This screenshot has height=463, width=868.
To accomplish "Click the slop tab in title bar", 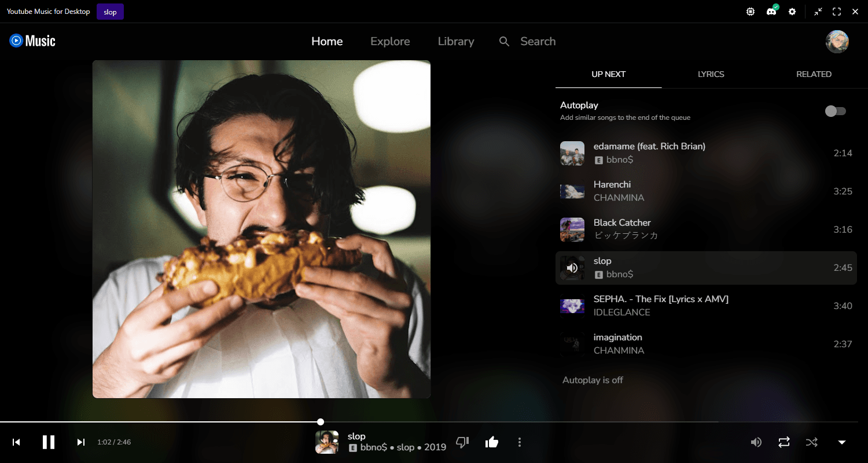I will [x=110, y=12].
